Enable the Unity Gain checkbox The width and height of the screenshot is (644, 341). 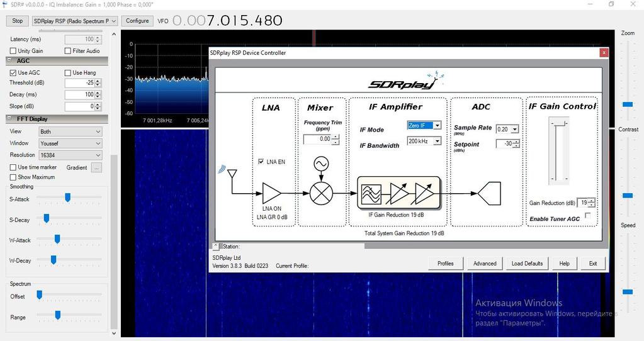(13, 51)
